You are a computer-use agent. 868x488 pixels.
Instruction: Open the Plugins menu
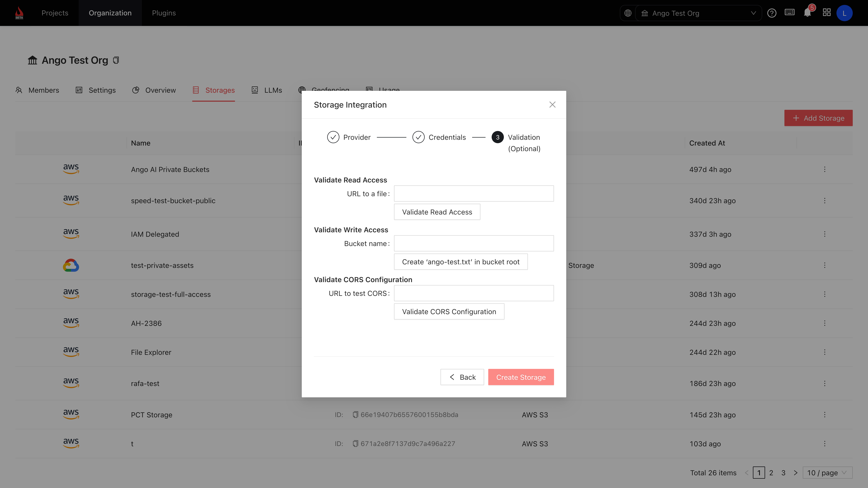(164, 13)
